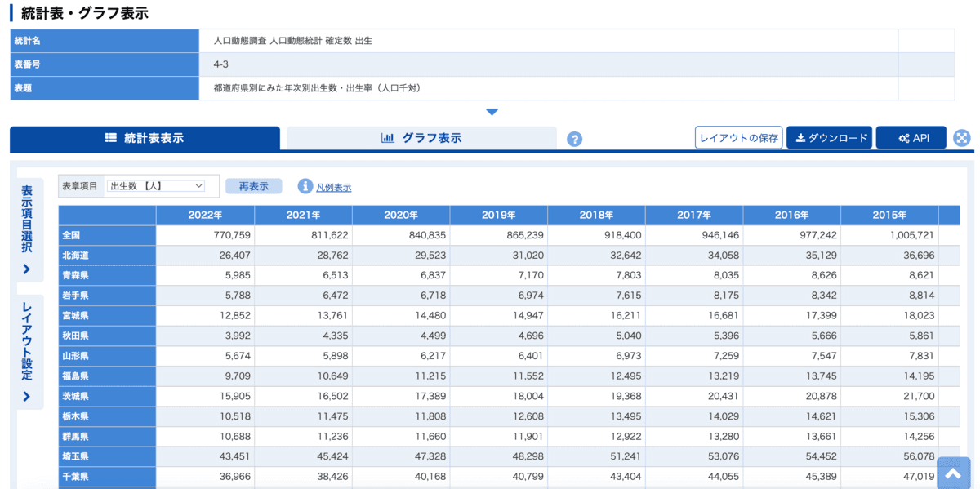This screenshot has width=980, height=489.
Task: Open the 凡例表示 link
Action: (x=334, y=187)
